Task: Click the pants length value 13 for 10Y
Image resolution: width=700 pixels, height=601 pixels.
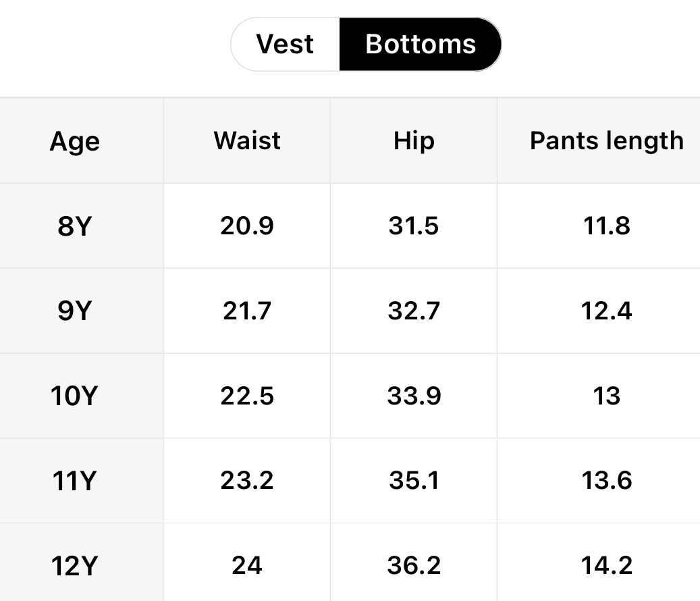Action: (x=606, y=396)
